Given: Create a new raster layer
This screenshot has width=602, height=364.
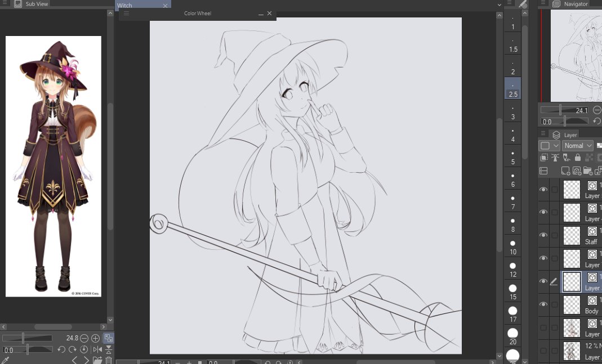Looking at the screenshot, I should 565,172.
